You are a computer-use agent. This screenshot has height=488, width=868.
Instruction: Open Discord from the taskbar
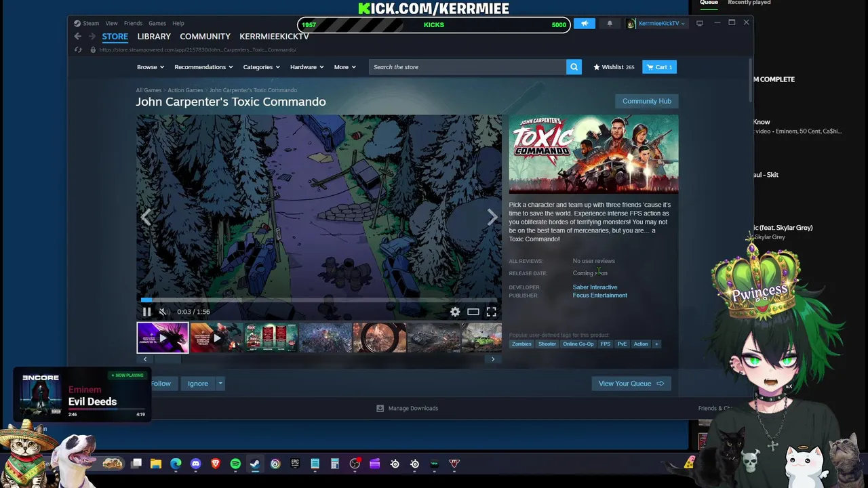click(x=196, y=464)
